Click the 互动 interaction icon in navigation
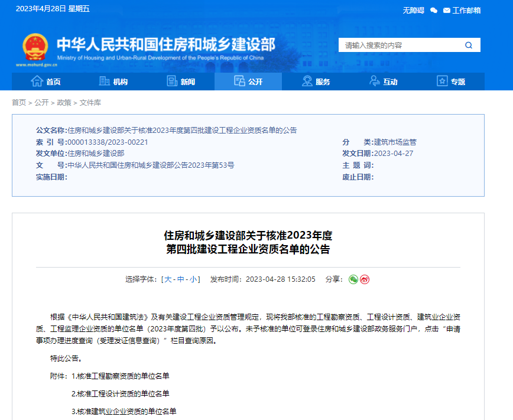Viewport: 513px width, 420px height. (374, 82)
